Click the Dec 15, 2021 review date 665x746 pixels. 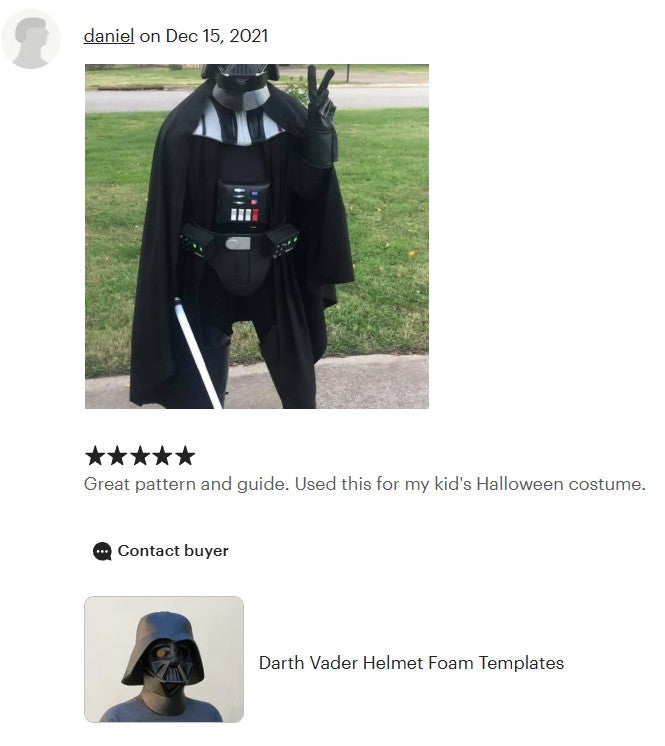[x=217, y=36]
